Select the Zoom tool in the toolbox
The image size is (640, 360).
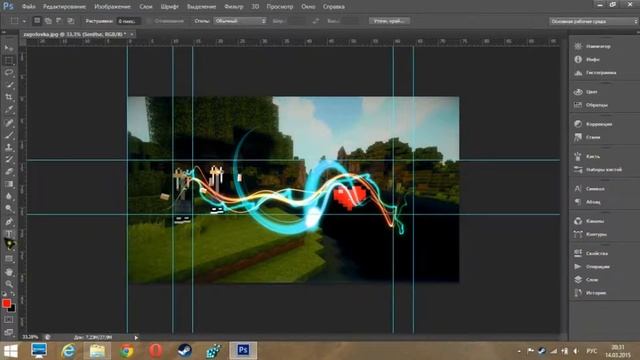click(x=9, y=284)
